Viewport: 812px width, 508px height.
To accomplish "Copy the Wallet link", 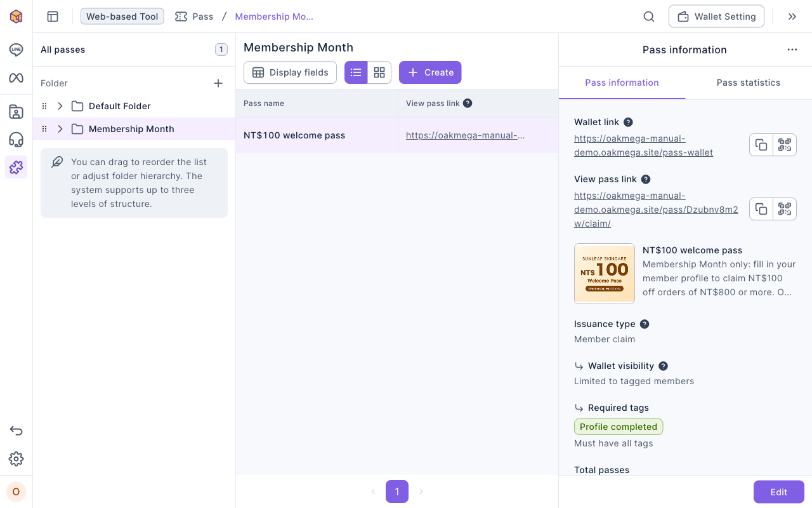I will [x=761, y=145].
